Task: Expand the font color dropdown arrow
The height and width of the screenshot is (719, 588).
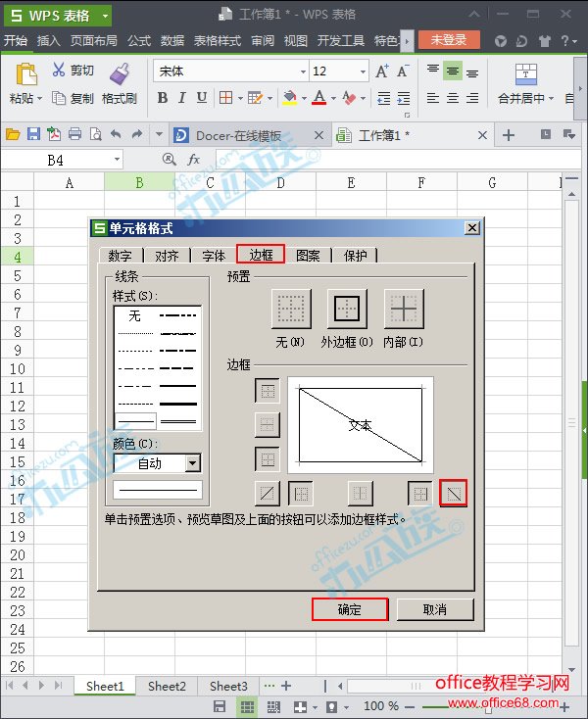Action: pyautogui.click(x=333, y=98)
